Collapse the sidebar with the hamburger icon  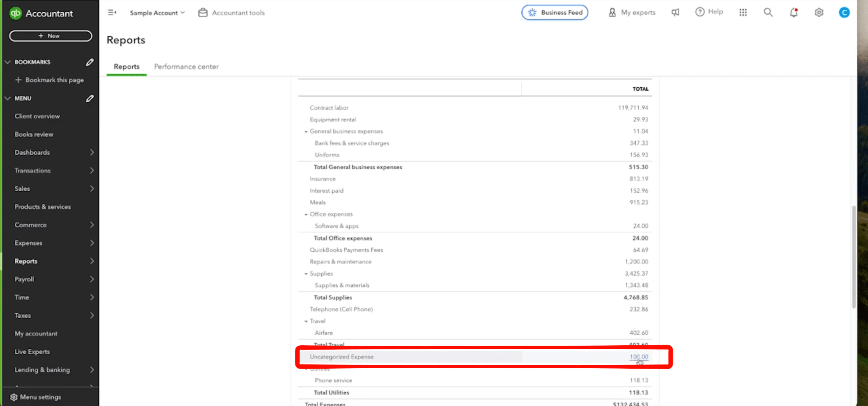point(112,13)
